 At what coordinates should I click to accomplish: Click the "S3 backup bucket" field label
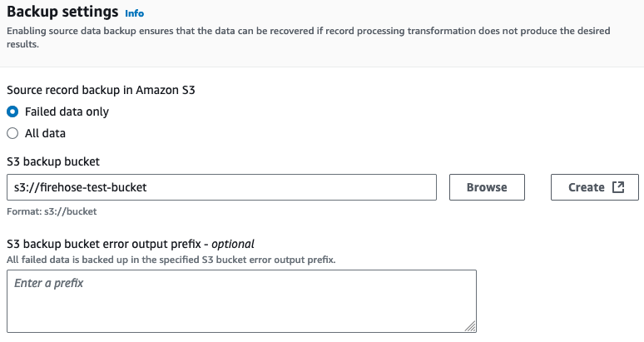pos(53,161)
